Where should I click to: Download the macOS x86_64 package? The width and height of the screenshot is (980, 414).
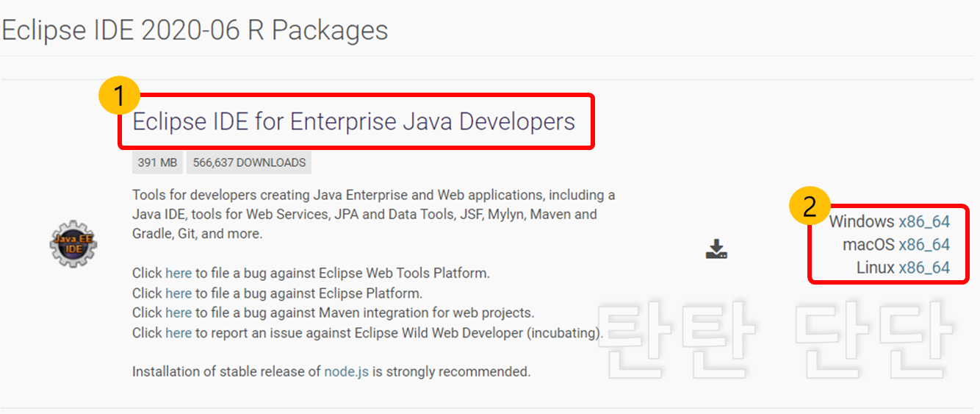[924, 244]
